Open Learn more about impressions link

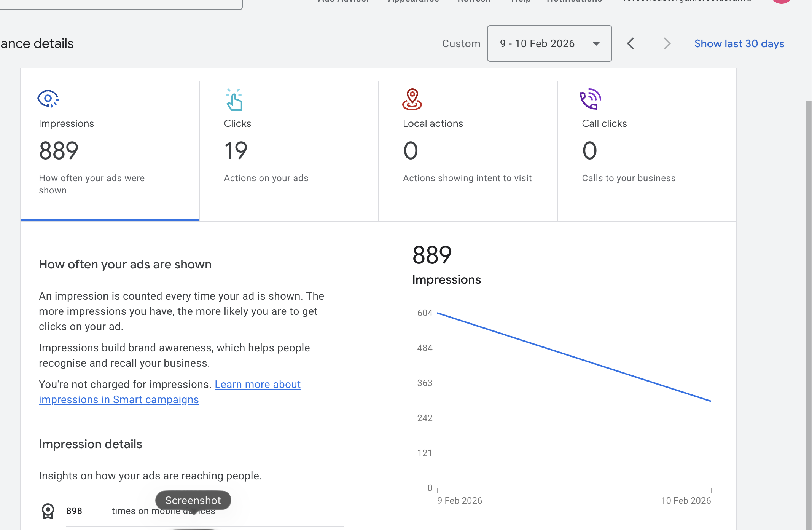click(x=258, y=385)
